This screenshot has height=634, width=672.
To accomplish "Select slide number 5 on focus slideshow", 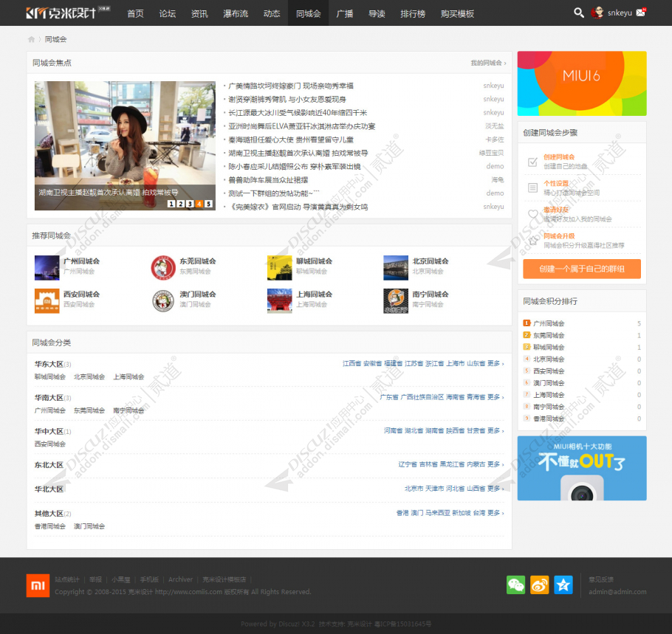I will [x=208, y=204].
